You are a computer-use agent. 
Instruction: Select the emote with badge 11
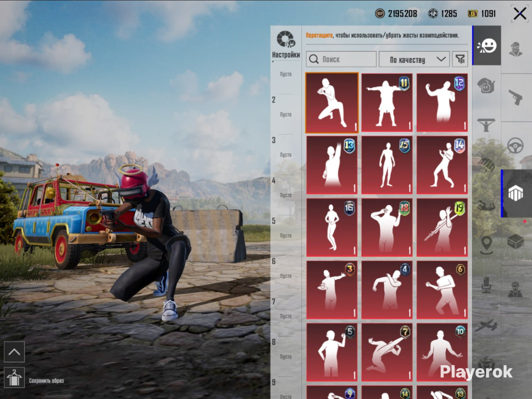[x=387, y=103]
